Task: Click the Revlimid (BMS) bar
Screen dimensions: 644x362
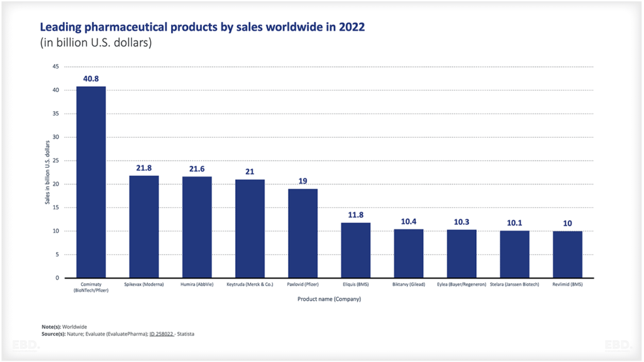Action: click(x=567, y=255)
